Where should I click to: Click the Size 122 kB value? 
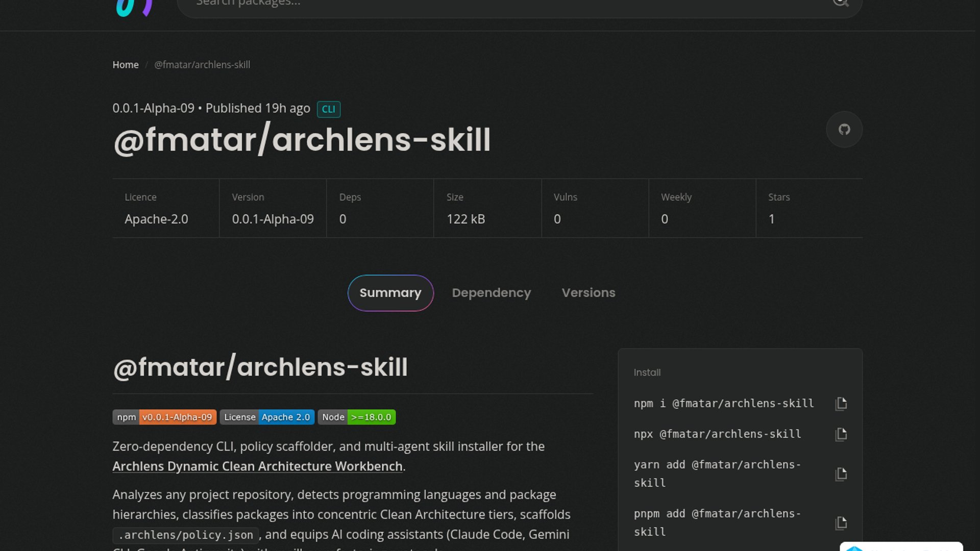click(465, 219)
